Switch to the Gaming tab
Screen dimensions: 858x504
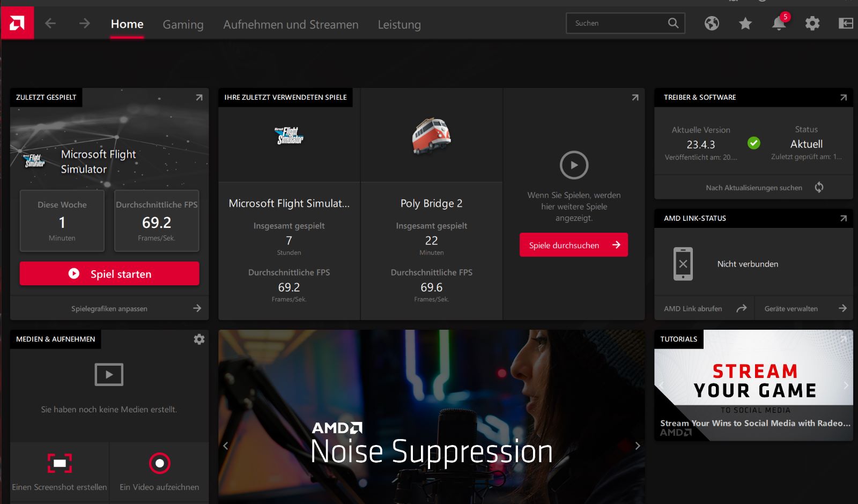183,24
